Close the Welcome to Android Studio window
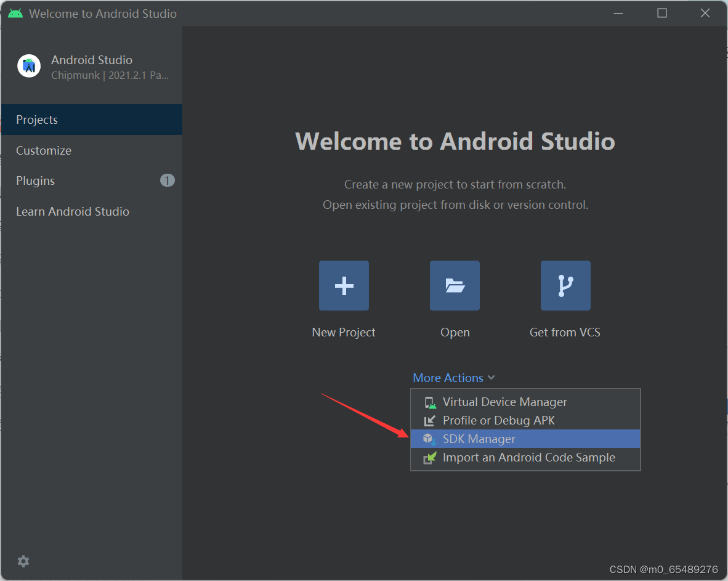The height and width of the screenshot is (581, 728). coord(705,14)
